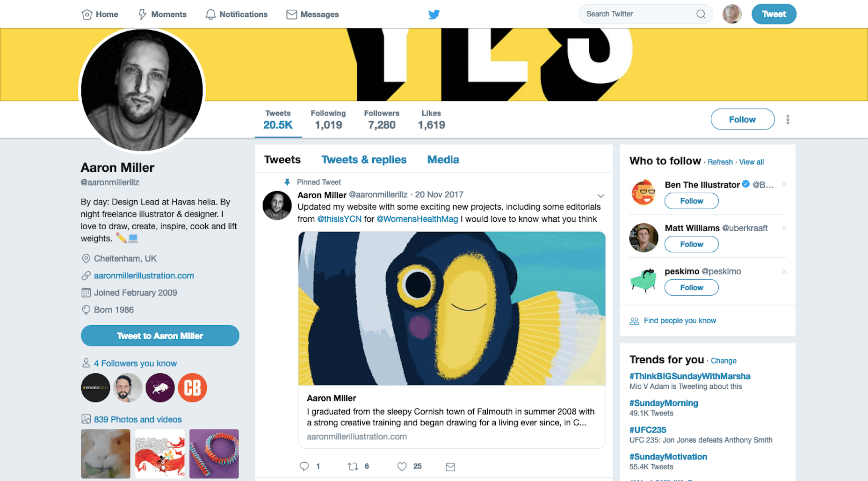Open your account avatar menu
Viewport: 868px width, 481px height.
point(732,14)
